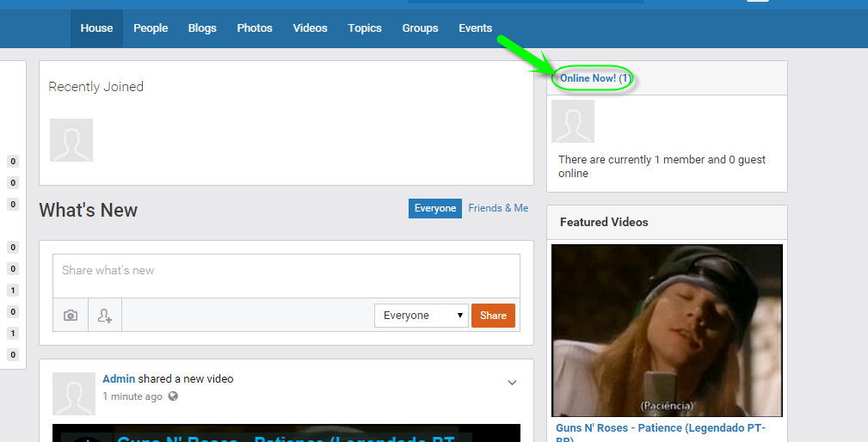The width and height of the screenshot is (868, 442).
Task: Click the Recently Joined member avatar
Action: point(71,140)
